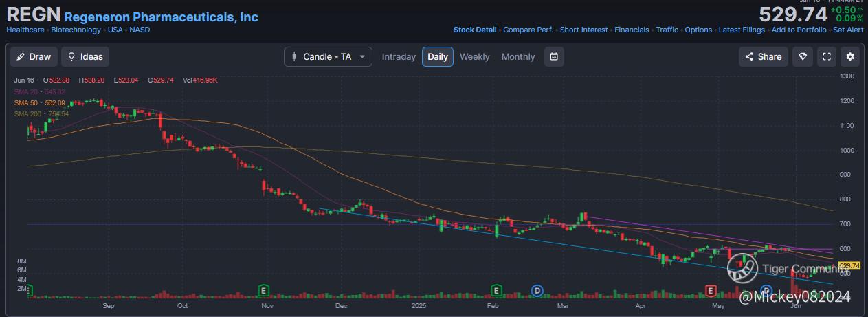
Task: Click the USA country link
Action: 115,30
